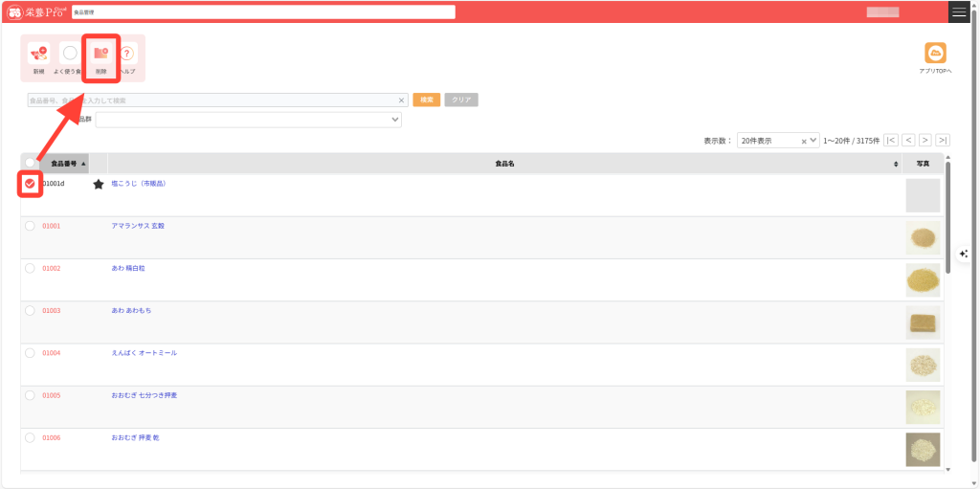Select the checkbox for row 01001
This screenshot has height=489, width=980.
coord(30,226)
